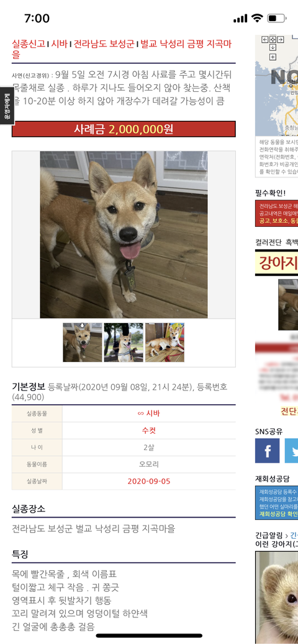
Task: Open the large main dog photo
Action: tap(124, 234)
